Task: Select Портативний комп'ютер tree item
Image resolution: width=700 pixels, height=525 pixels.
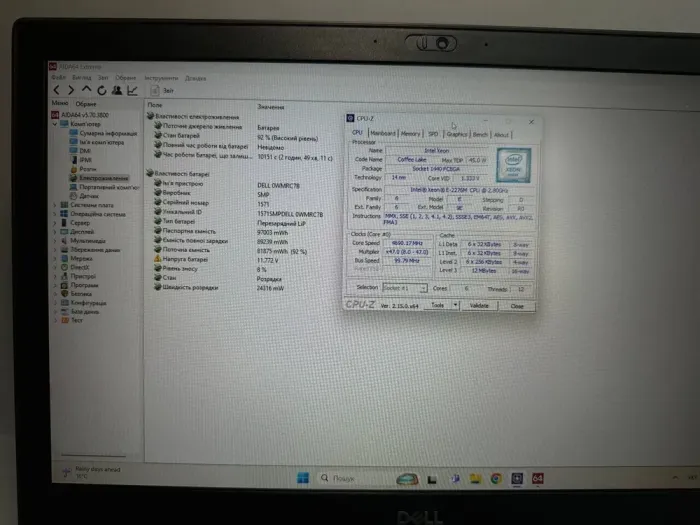Action: tap(104, 187)
